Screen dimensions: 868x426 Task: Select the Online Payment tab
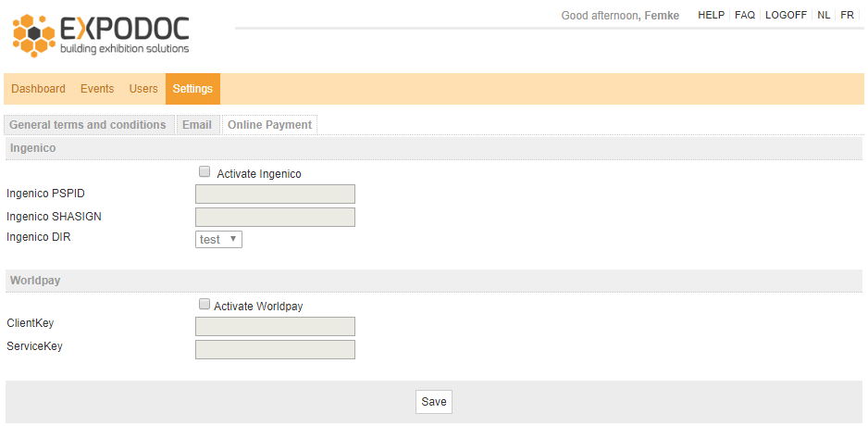coord(269,125)
